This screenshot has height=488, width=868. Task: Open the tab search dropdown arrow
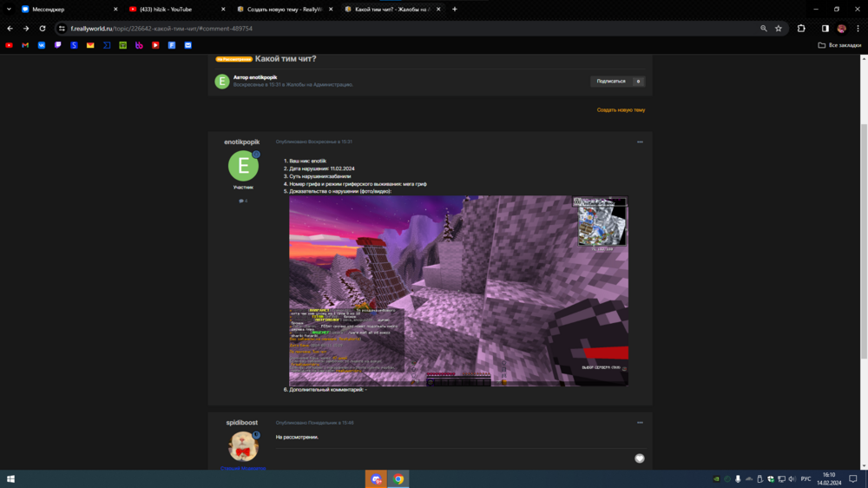pos(9,9)
